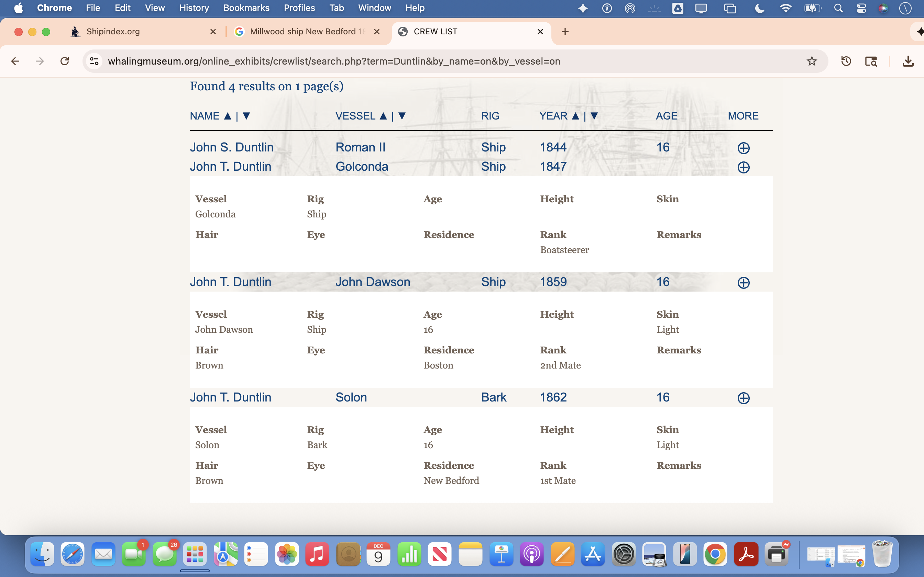
Task: Open the Roman II vessel link
Action: point(360,147)
